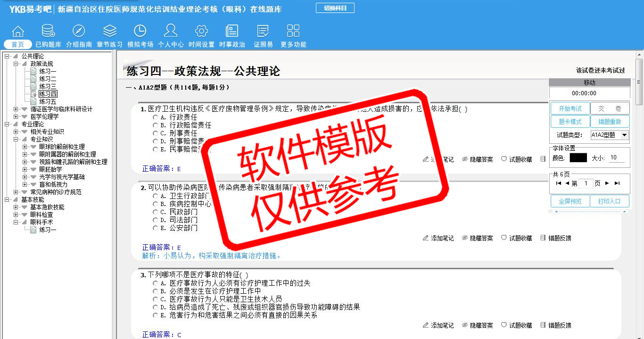Open 更多功能 grid icon
This screenshot has width=644, height=339.
(293, 32)
